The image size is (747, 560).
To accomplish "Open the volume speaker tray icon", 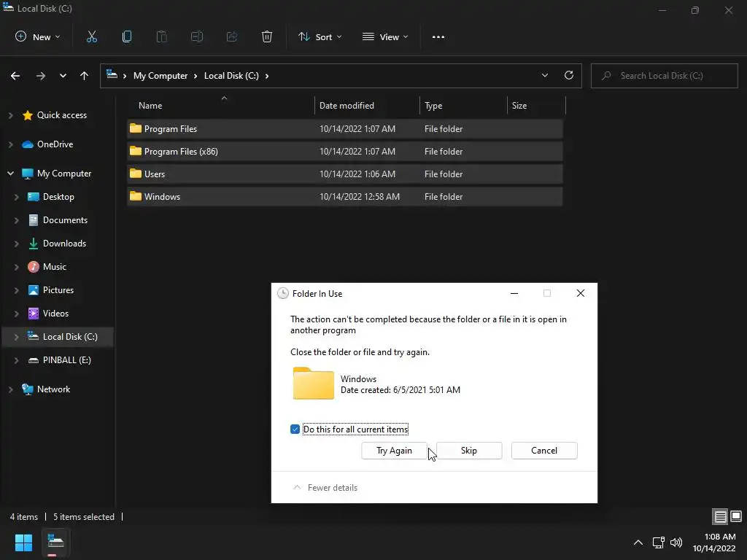I will (676, 542).
